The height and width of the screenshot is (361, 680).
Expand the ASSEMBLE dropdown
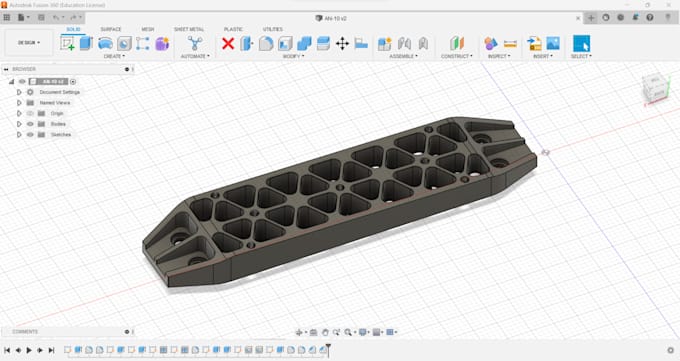click(403, 56)
